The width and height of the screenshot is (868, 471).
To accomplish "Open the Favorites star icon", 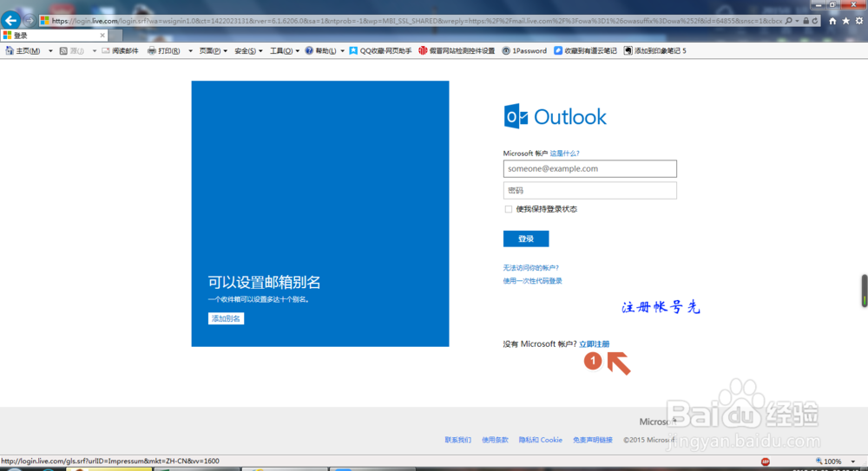I will pyautogui.click(x=845, y=21).
